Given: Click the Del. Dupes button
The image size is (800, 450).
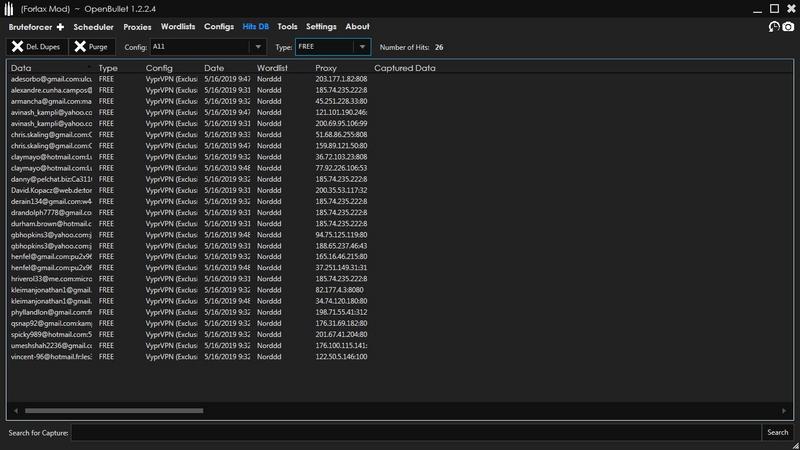Looking at the screenshot, I should click(37, 47).
